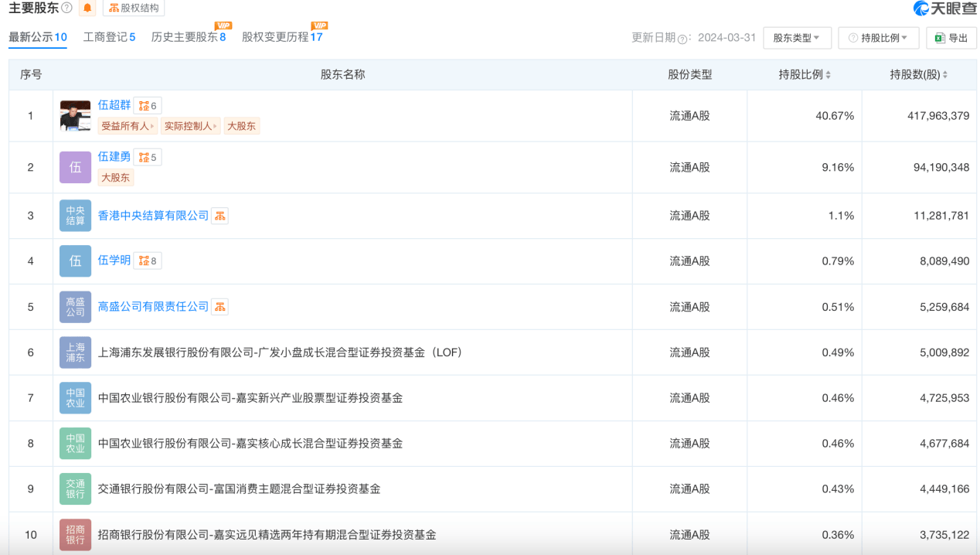Expand the 实际控制人 tag
Viewport: 980px width, 555px height.
191,126
